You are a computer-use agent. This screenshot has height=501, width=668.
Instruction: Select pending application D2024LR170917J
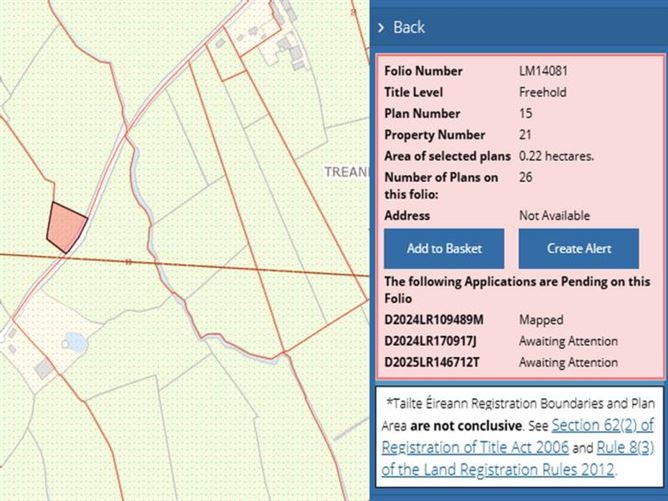431,341
